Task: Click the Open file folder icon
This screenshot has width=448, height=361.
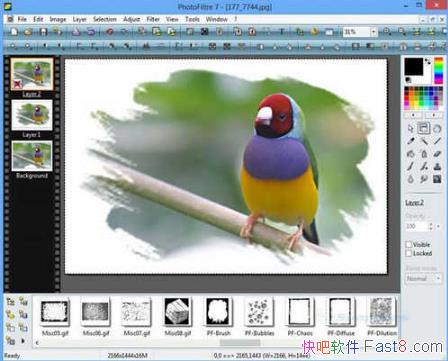Action: point(28,32)
